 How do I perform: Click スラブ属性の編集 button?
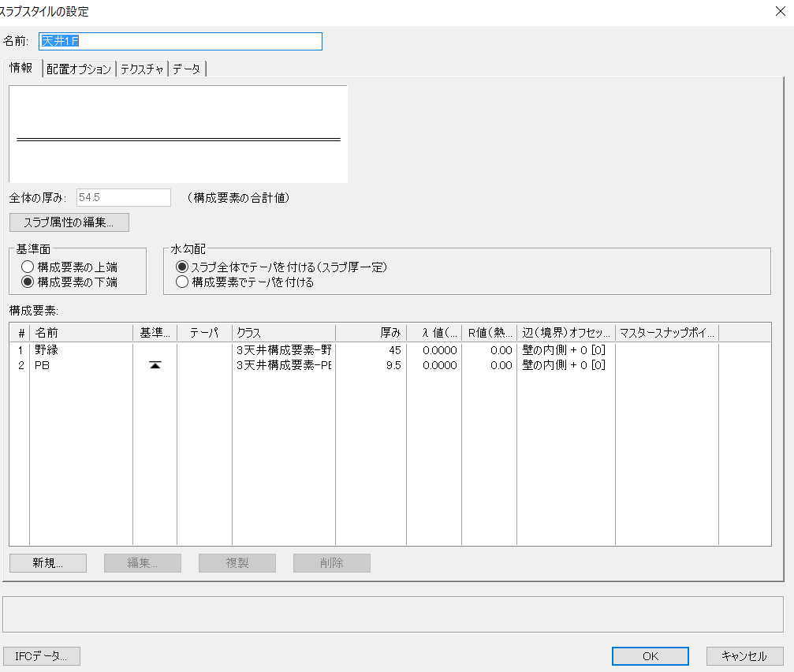click(69, 222)
